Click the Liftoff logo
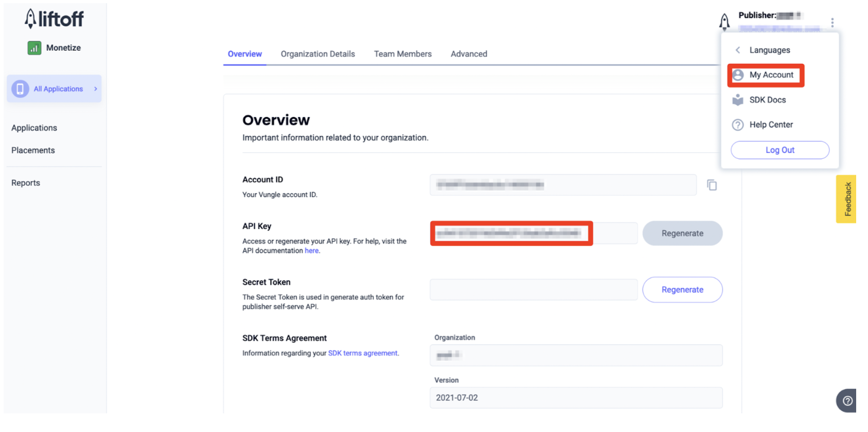Viewport: 868px width, 432px height. (x=54, y=19)
